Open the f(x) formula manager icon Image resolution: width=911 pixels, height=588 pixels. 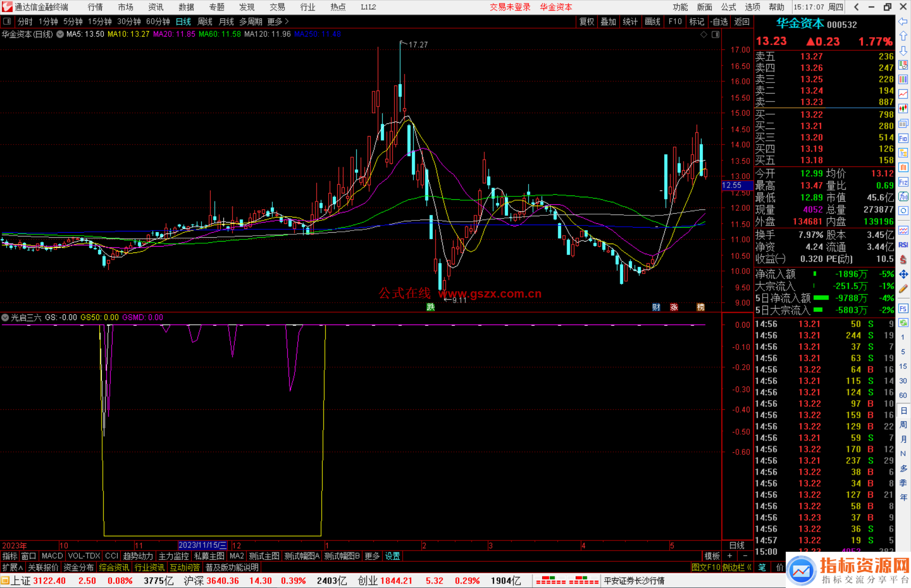903,196
